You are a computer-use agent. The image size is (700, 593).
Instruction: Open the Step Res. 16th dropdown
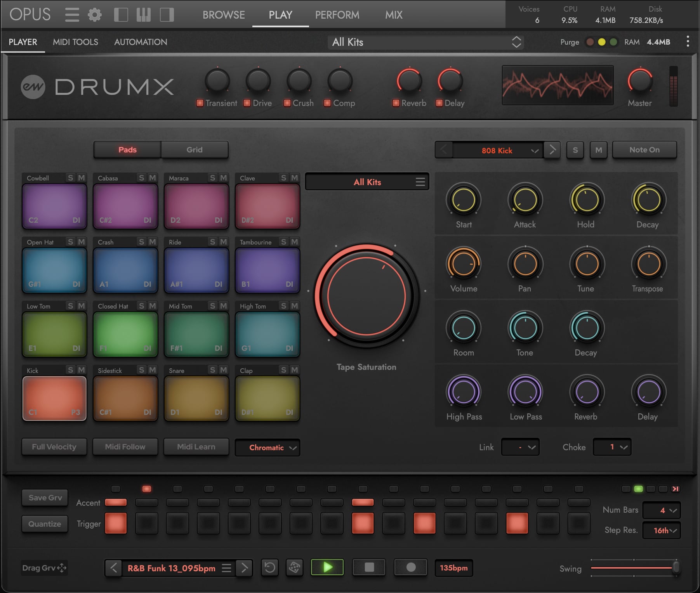[661, 531]
